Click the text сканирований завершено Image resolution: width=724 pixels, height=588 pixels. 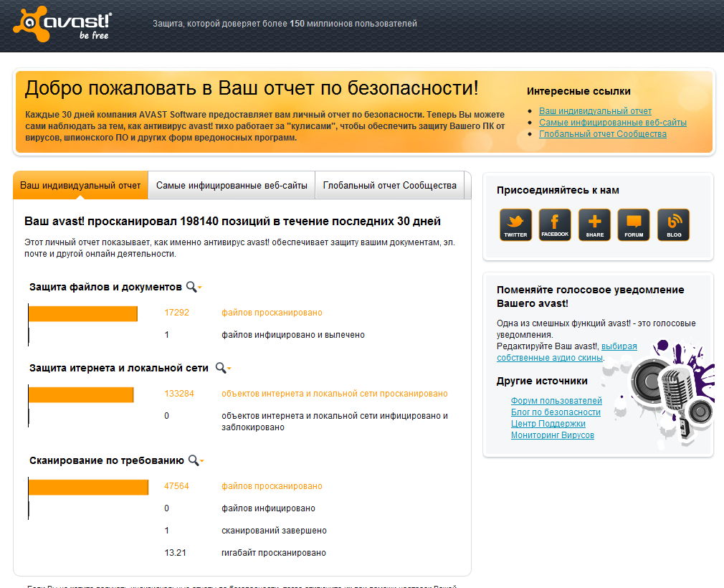point(274,531)
